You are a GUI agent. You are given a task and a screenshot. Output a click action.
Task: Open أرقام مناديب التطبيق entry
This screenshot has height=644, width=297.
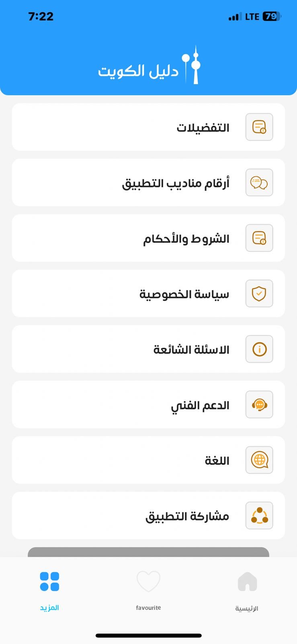point(176,183)
